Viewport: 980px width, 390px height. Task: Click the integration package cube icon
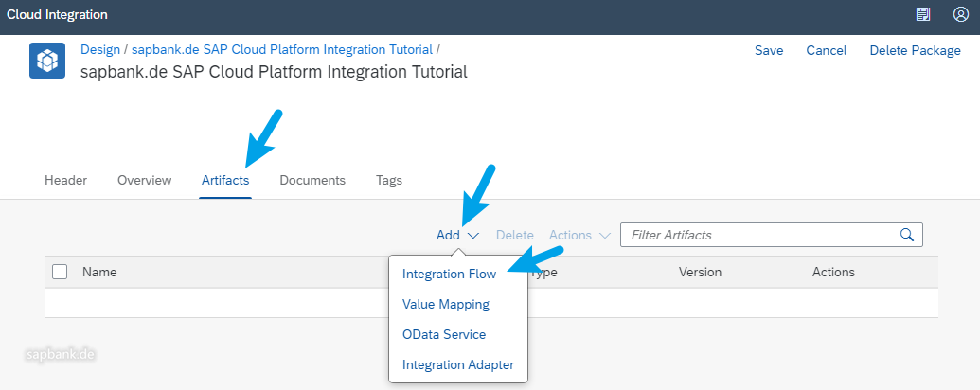(47, 61)
